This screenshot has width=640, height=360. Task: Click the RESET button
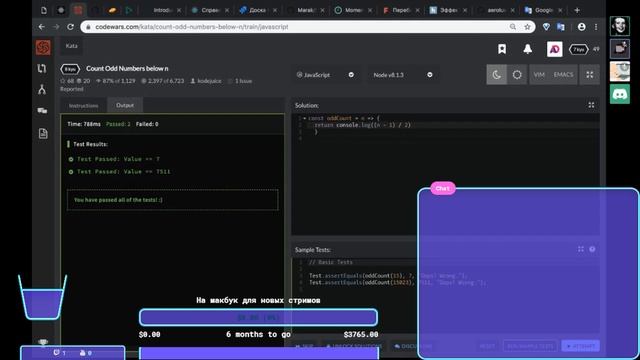point(487,346)
